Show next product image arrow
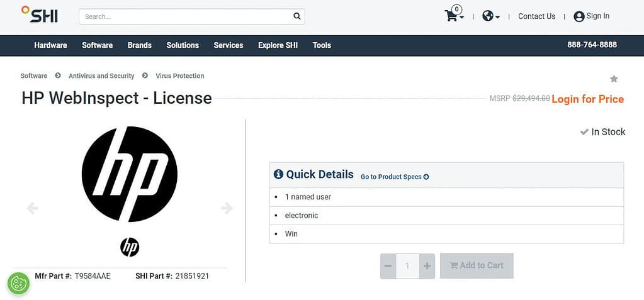This screenshot has width=644, height=300. tap(227, 208)
